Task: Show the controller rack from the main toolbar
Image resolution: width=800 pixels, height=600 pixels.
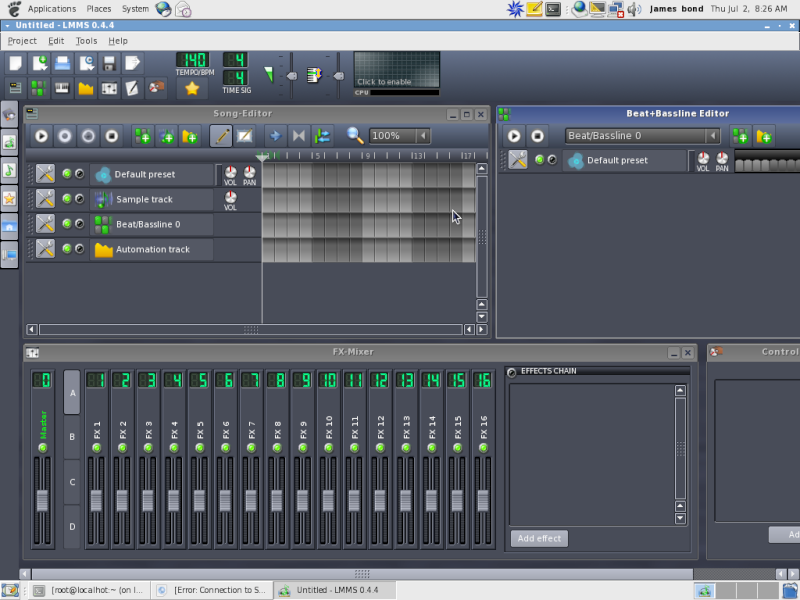Action: [156, 88]
